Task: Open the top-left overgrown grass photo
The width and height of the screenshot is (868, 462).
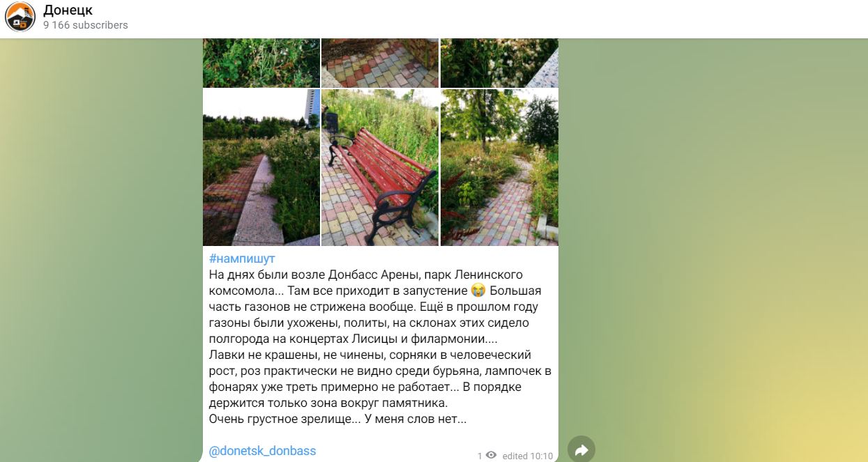Action: coord(261,63)
